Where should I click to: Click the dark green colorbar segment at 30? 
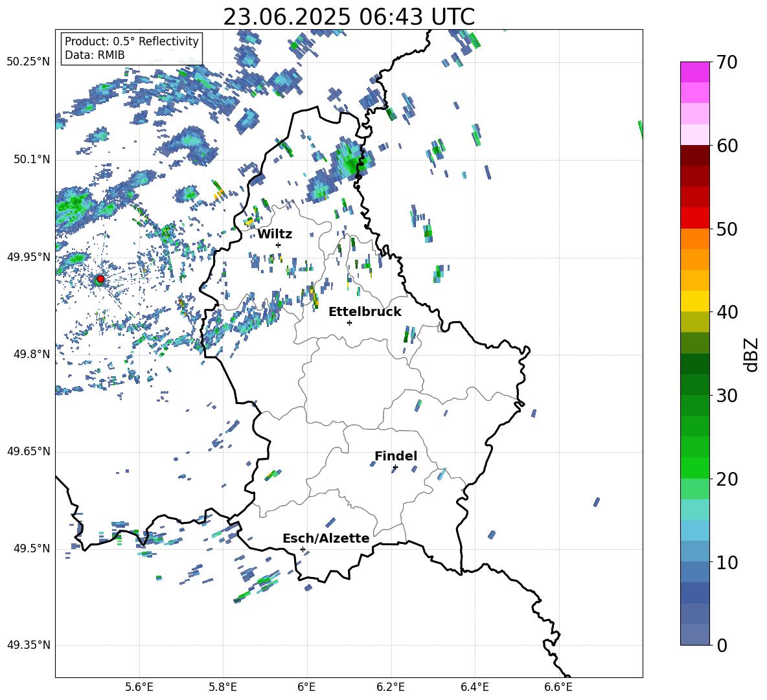pos(694,385)
